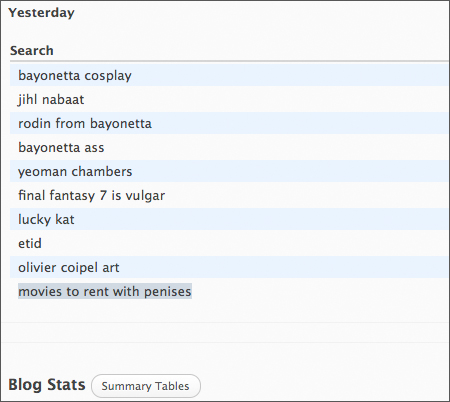This screenshot has width=450, height=402.
Task: Click blank striped area beside 'bayonetta cosplay'
Action: (x=290, y=75)
